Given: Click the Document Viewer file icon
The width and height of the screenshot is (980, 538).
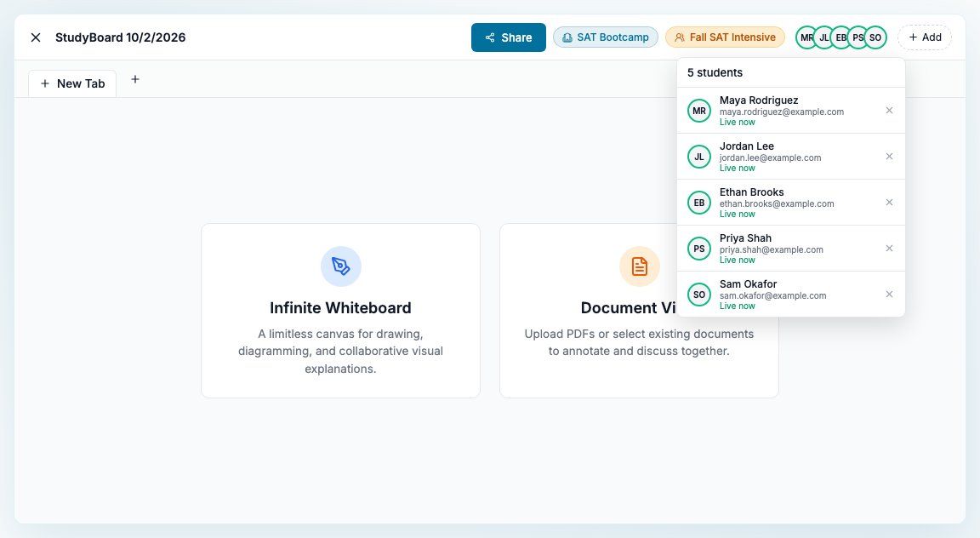Looking at the screenshot, I should 640,266.
